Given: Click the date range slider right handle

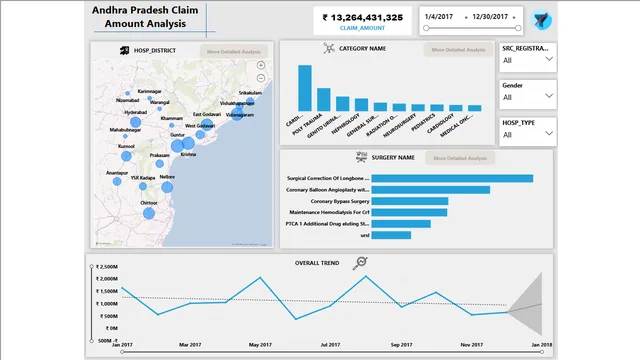Looking at the screenshot, I should pos(518,28).
